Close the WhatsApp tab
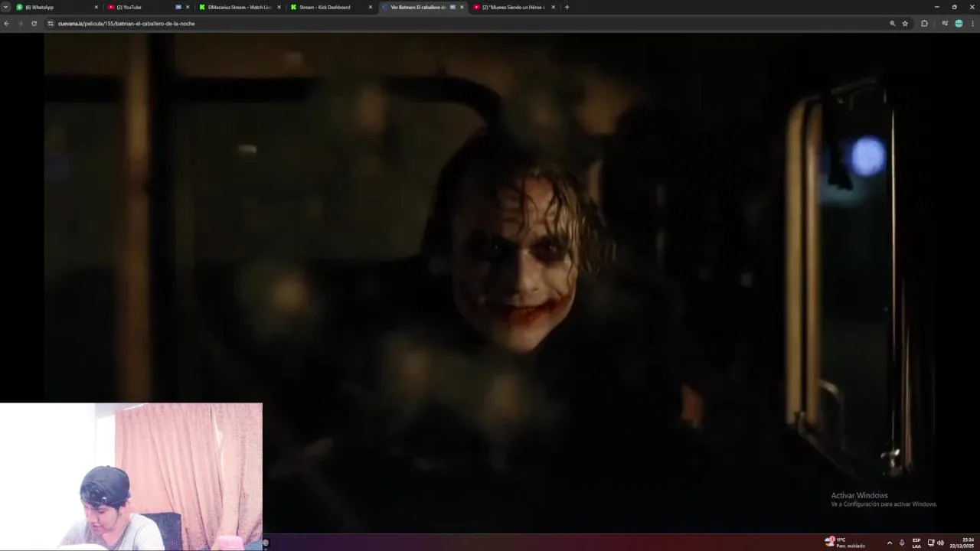This screenshot has height=551, width=980. click(x=96, y=7)
